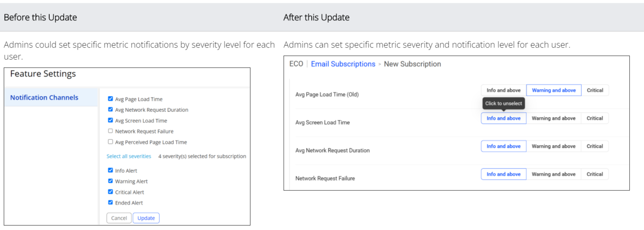Uncheck Avg Network Request Duration checkbox
The height and width of the screenshot is (230, 644).
[x=110, y=109]
